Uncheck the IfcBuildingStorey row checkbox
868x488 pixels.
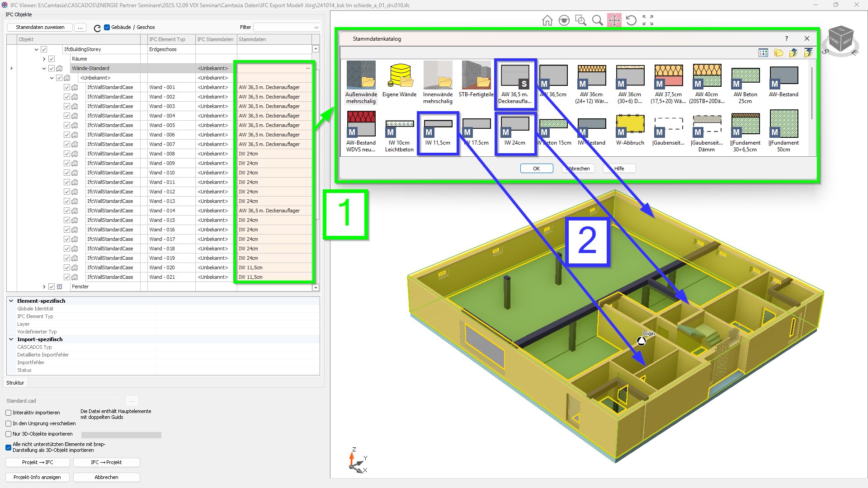pyautogui.click(x=44, y=49)
